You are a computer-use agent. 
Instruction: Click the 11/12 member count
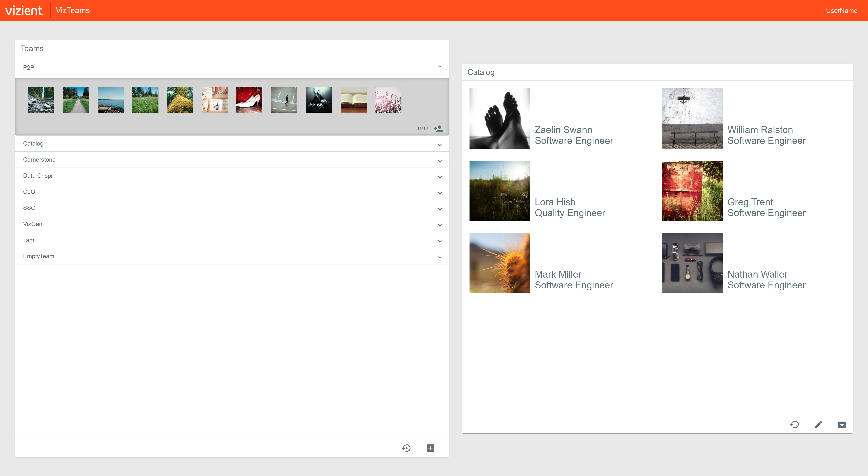422,129
